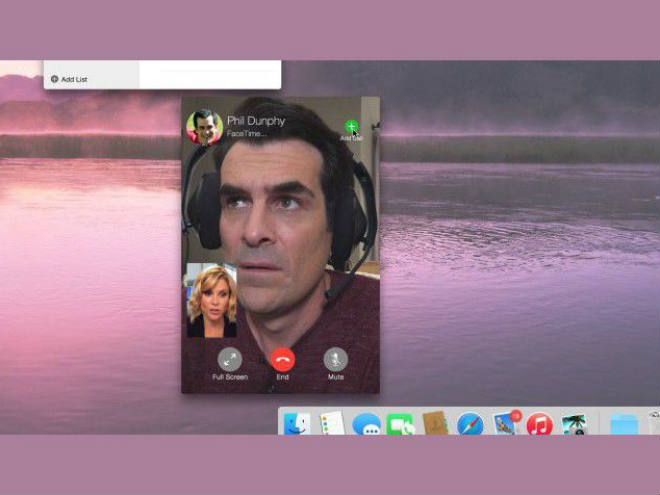
Task: Click the green Add call plus icon
Action: click(351, 127)
